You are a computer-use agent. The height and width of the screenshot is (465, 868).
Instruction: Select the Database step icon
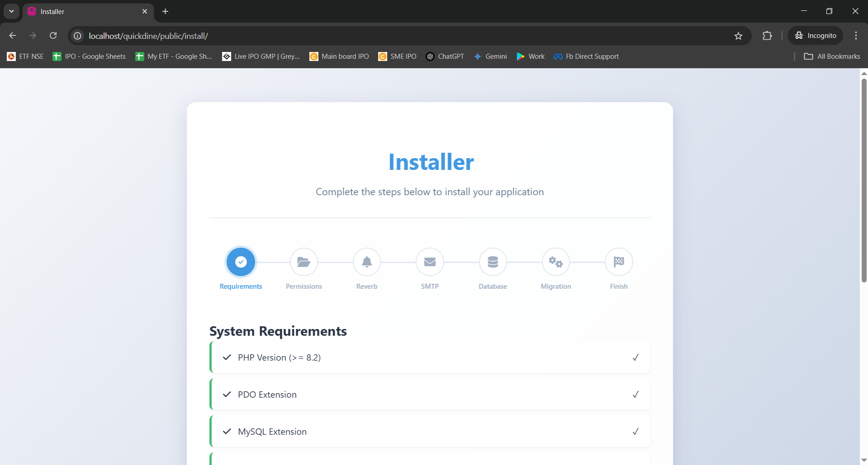(493, 262)
